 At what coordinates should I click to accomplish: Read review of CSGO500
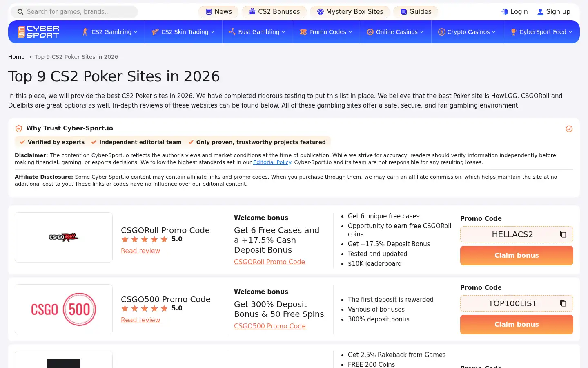tap(140, 320)
